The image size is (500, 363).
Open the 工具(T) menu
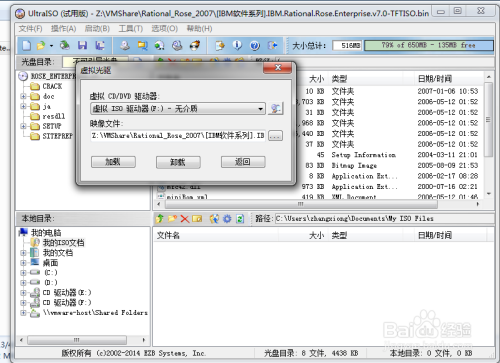(131, 29)
